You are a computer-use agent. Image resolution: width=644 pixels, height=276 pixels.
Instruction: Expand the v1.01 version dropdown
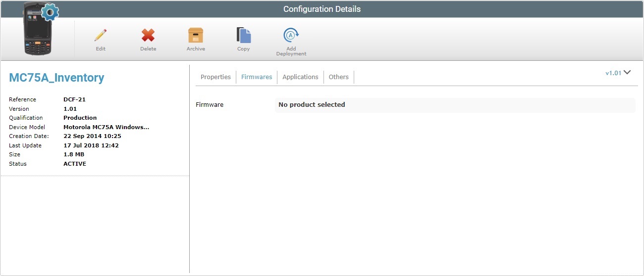(x=618, y=73)
